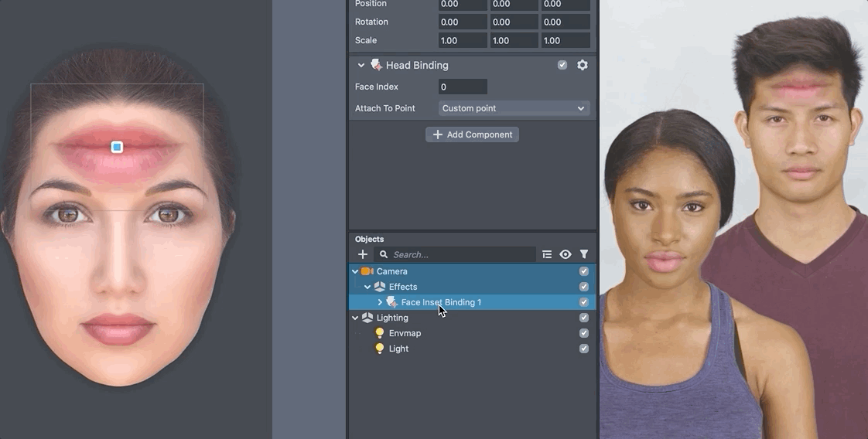The width and height of the screenshot is (868, 439).
Task: Collapse the Lighting tree group
Action: [x=355, y=318]
